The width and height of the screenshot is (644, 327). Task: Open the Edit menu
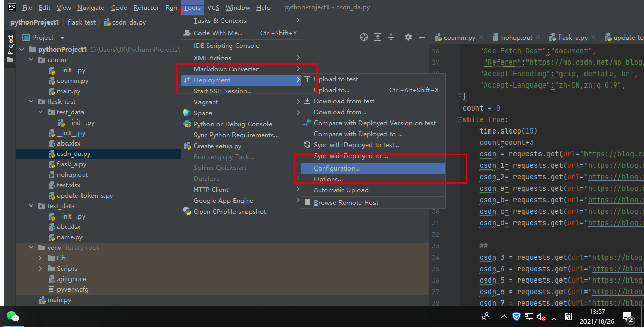point(44,7)
